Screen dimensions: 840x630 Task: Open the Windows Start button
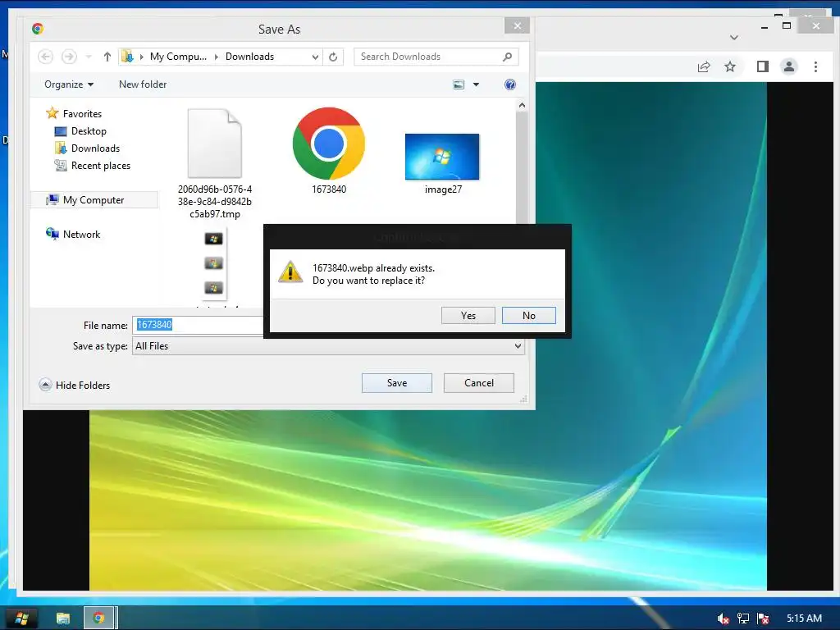click(x=21, y=619)
